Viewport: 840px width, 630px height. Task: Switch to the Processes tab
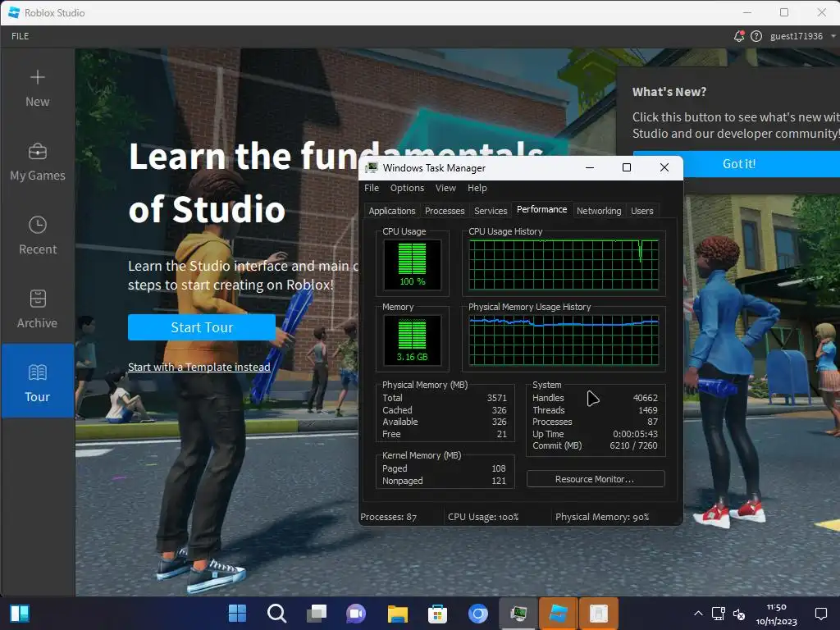tap(445, 211)
